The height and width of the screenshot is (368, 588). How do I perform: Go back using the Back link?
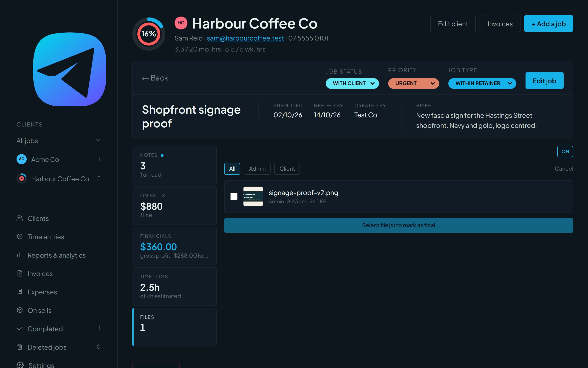(x=155, y=78)
